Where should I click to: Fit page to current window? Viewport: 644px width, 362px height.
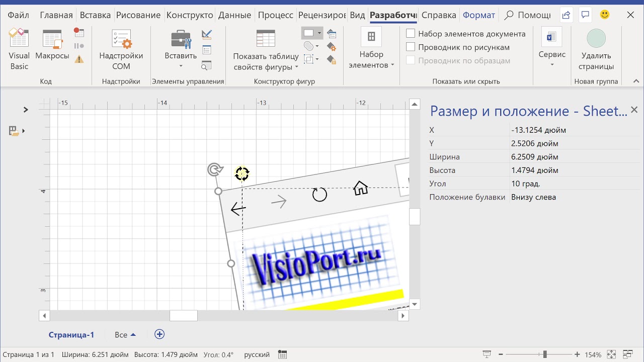pos(611,354)
